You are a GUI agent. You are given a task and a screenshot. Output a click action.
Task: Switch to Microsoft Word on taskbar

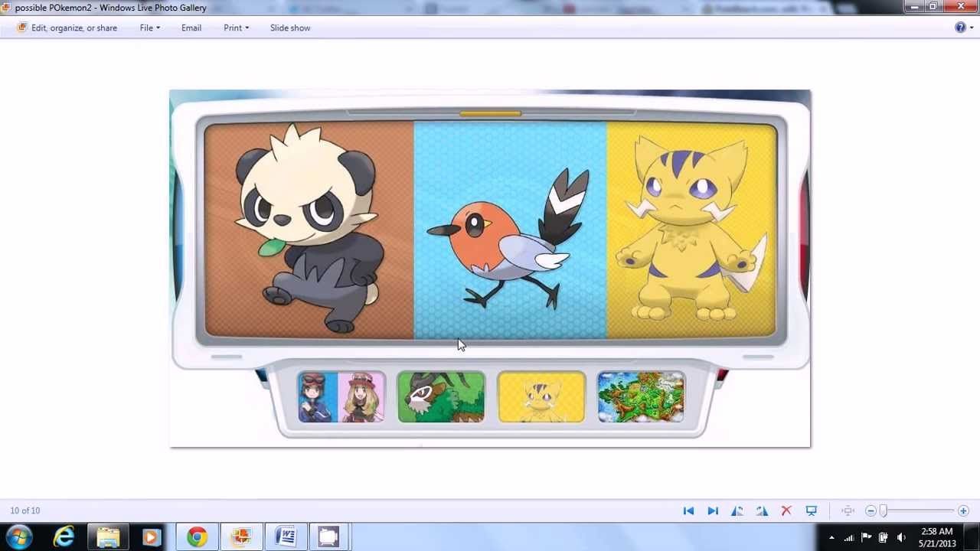pos(286,537)
